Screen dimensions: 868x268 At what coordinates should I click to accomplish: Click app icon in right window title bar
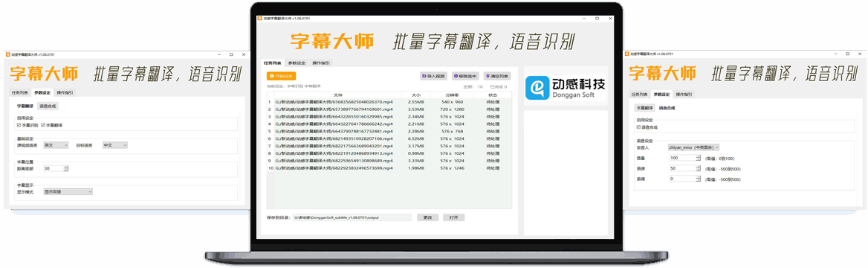coord(627,54)
